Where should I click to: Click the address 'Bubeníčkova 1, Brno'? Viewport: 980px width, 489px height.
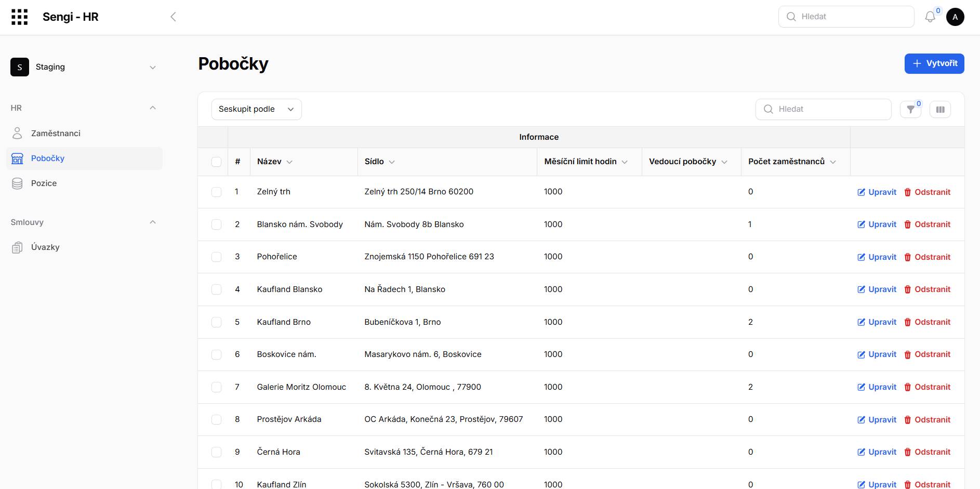403,322
